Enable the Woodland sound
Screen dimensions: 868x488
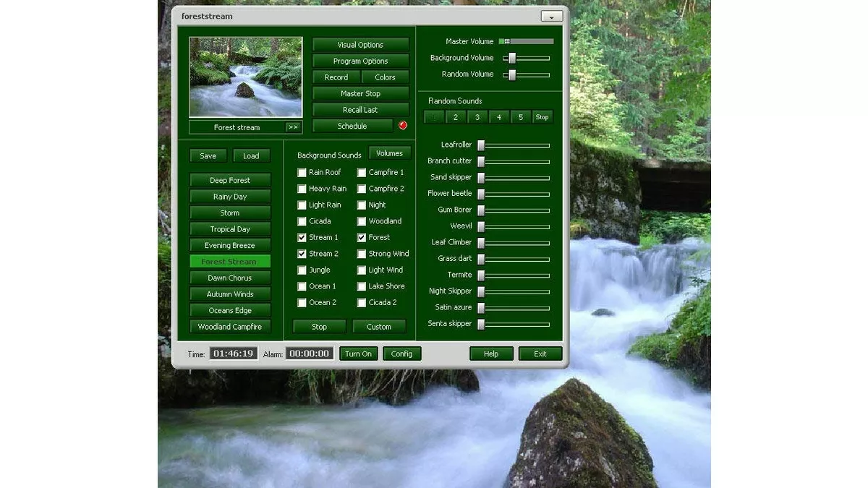[361, 221]
